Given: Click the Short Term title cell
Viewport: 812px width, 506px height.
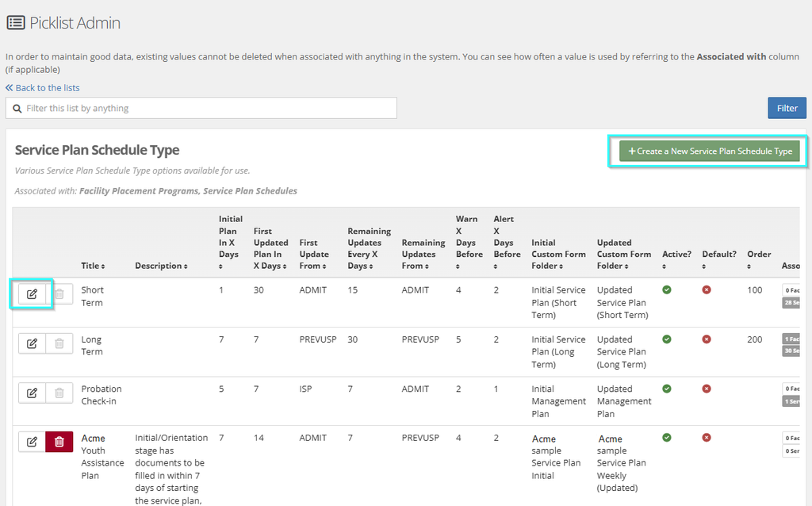Looking at the screenshot, I should click(x=92, y=297).
